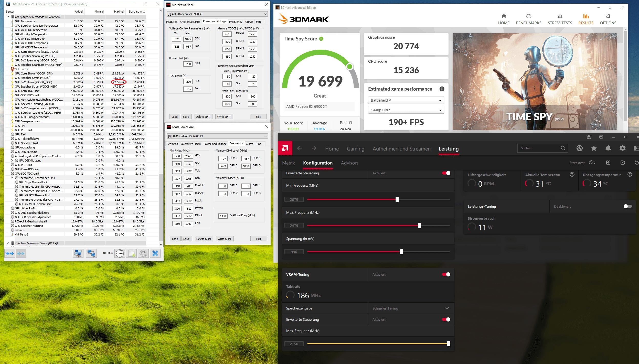Run the AMD Stresstest gauge icon
This screenshot has width=639, height=364.
[x=592, y=163]
